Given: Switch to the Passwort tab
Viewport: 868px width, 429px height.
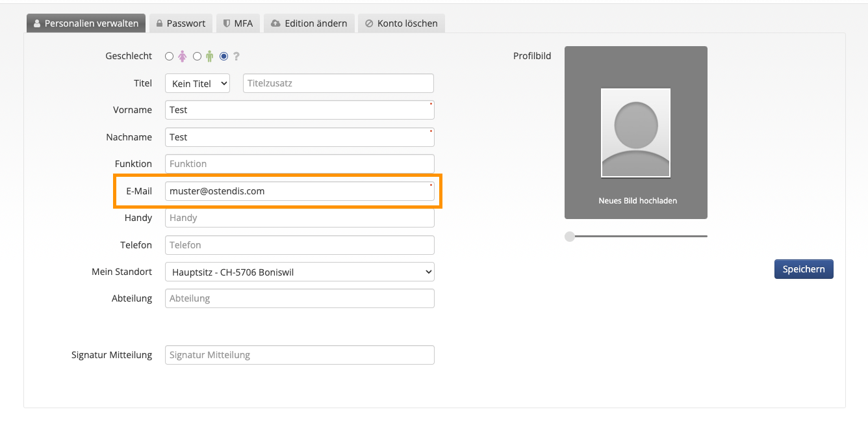Looking at the screenshot, I should coord(181,23).
